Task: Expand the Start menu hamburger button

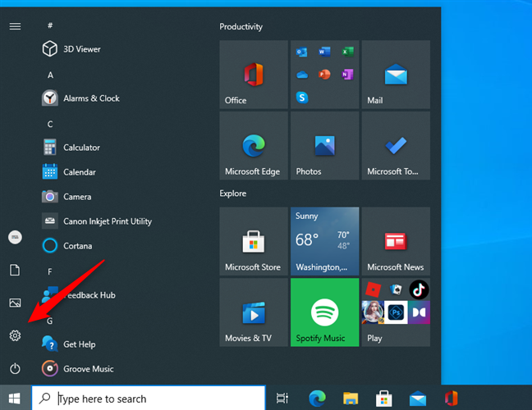Action: (x=15, y=26)
